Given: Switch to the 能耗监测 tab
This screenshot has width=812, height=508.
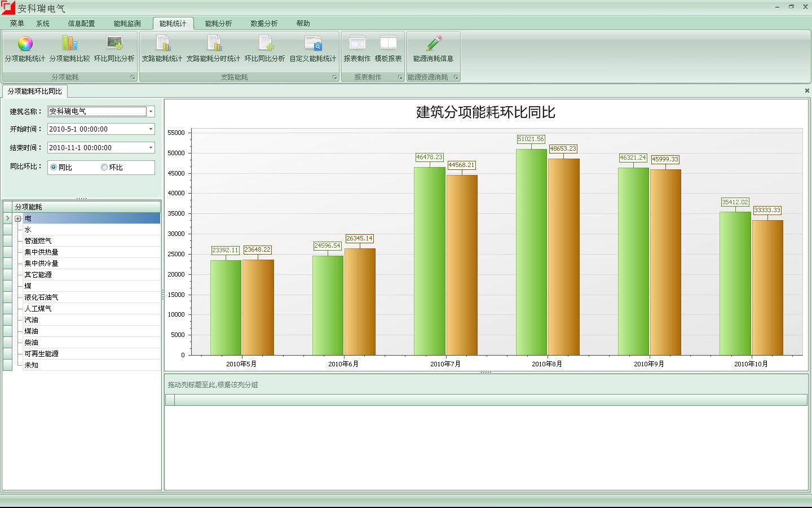Looking at the screenshot, I should click(127, 23).
